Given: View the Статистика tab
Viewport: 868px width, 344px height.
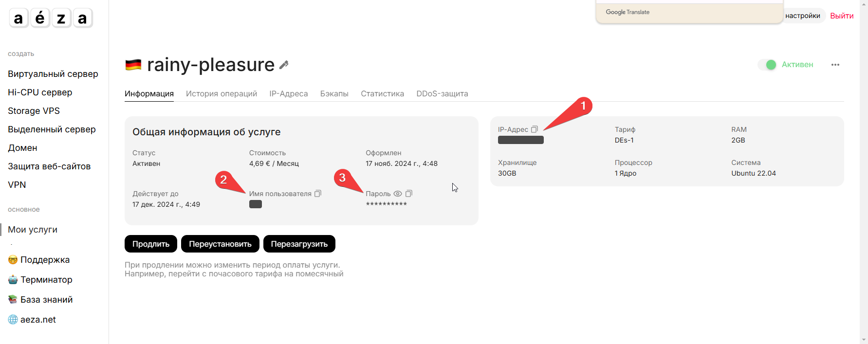Looking at the screenshot, I should pos(382,93).
